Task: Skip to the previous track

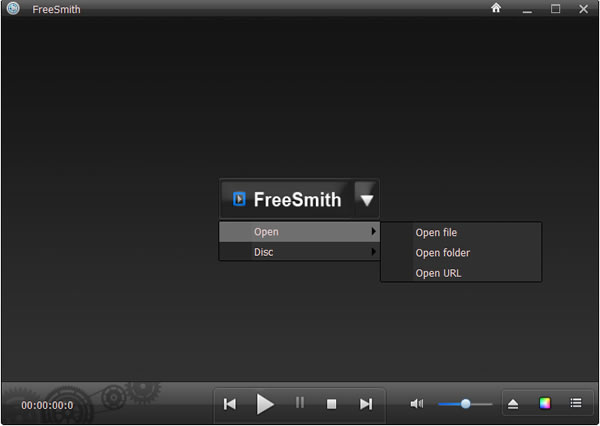Action: tap(230, 404)
